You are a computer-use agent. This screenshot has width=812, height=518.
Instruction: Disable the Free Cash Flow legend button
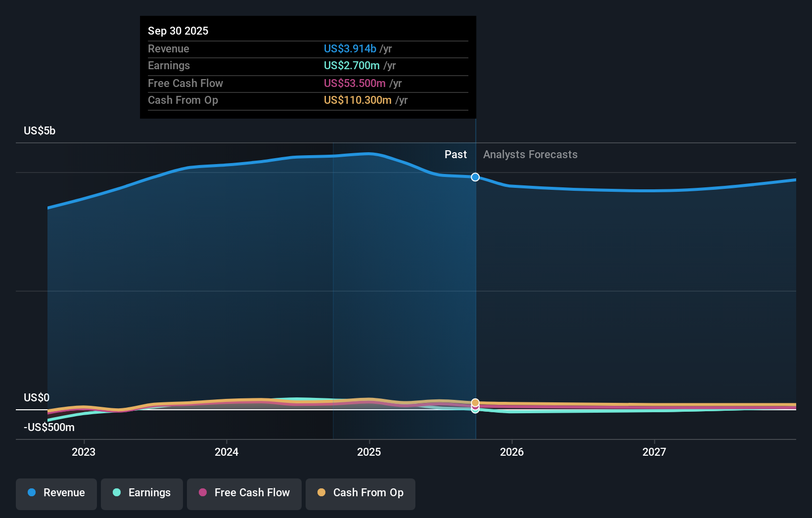[244, 493]
